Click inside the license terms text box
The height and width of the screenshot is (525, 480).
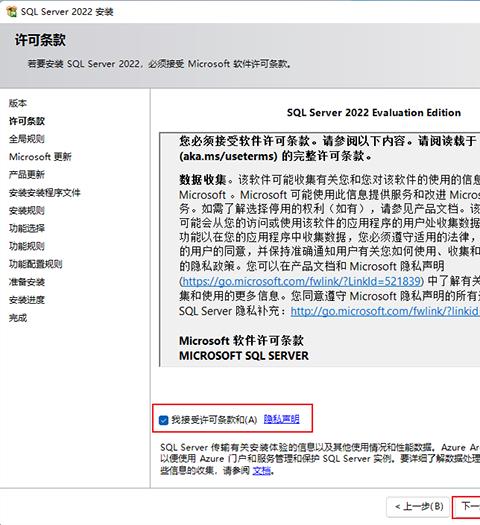pyautogui.click(x=320, y=249)
